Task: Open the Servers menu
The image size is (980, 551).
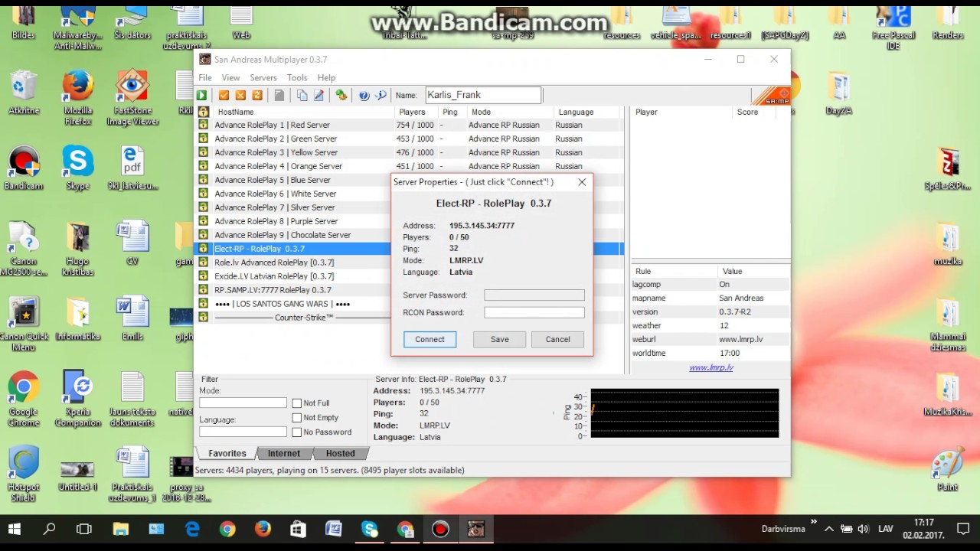Action: (263, 77)
